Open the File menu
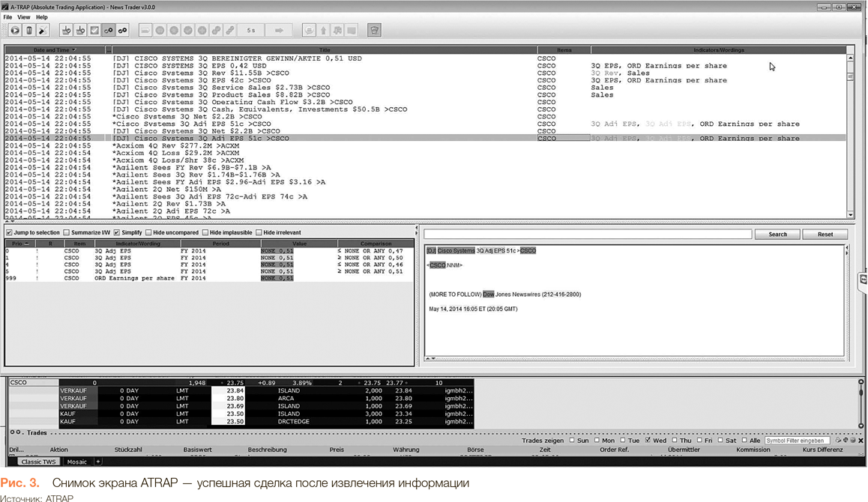Screen dimensions: 868x502 point(8,17)
